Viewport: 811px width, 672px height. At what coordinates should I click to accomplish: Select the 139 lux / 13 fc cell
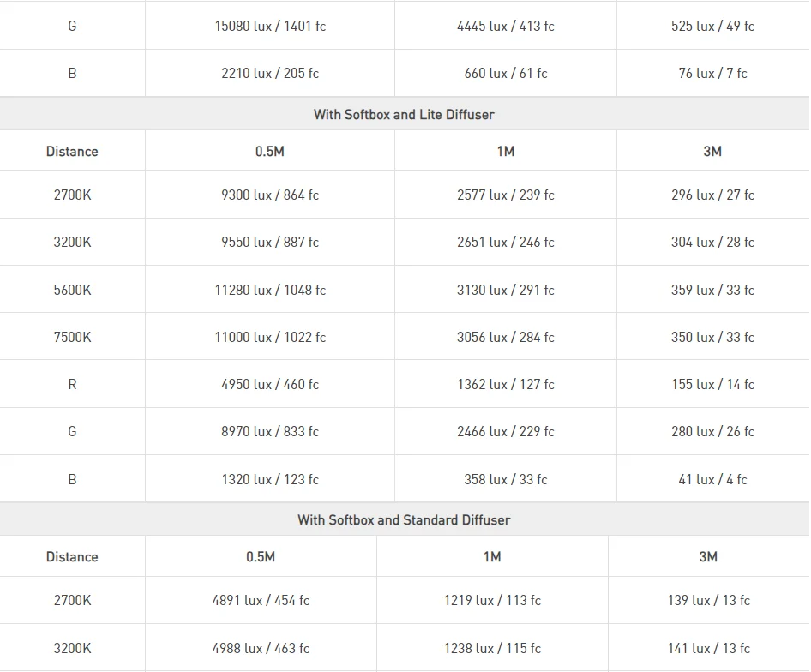[x=708, y=600]
